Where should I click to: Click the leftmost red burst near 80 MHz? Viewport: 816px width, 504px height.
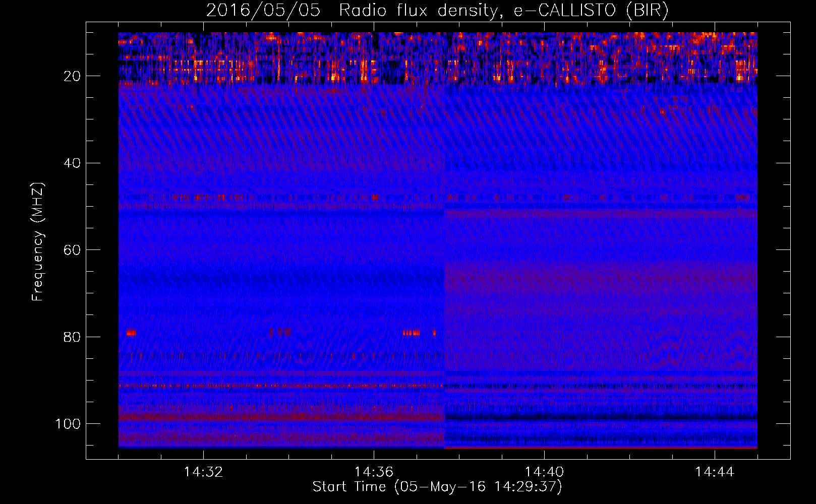tap(131, 333)
